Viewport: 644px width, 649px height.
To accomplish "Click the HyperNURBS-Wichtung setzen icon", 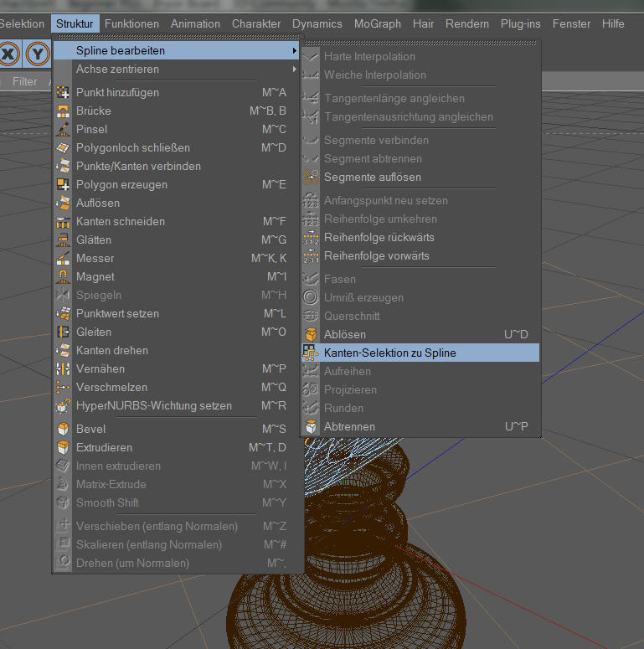I will pos(63,405).
